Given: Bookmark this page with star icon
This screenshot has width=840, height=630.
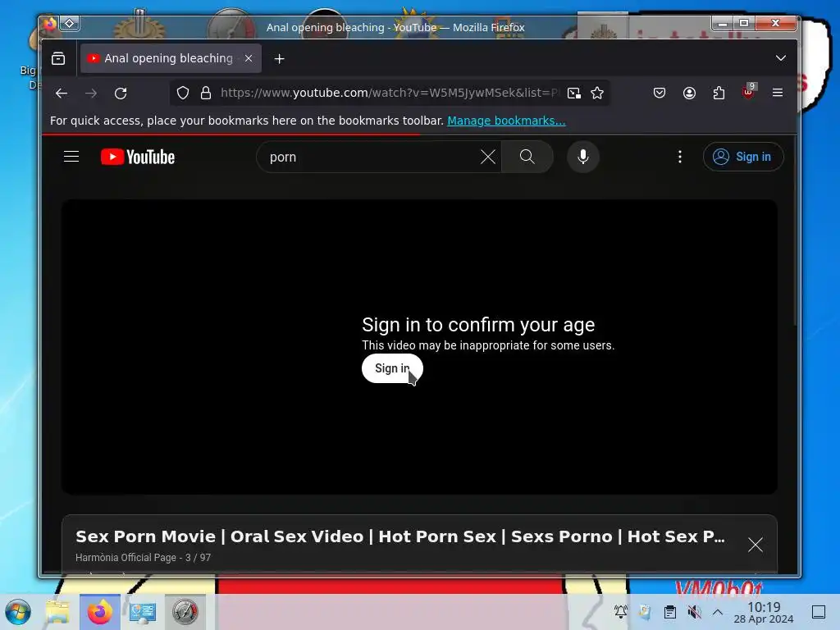Looking at the screenshot, I should click(x=597, y=94).
